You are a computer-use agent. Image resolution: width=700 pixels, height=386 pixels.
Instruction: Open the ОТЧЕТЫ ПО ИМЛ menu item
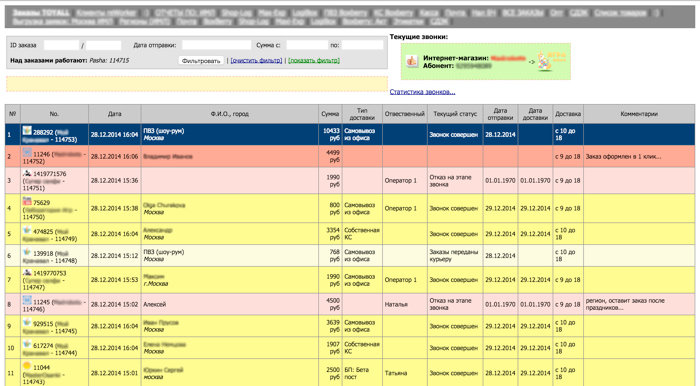pos(184,12)
